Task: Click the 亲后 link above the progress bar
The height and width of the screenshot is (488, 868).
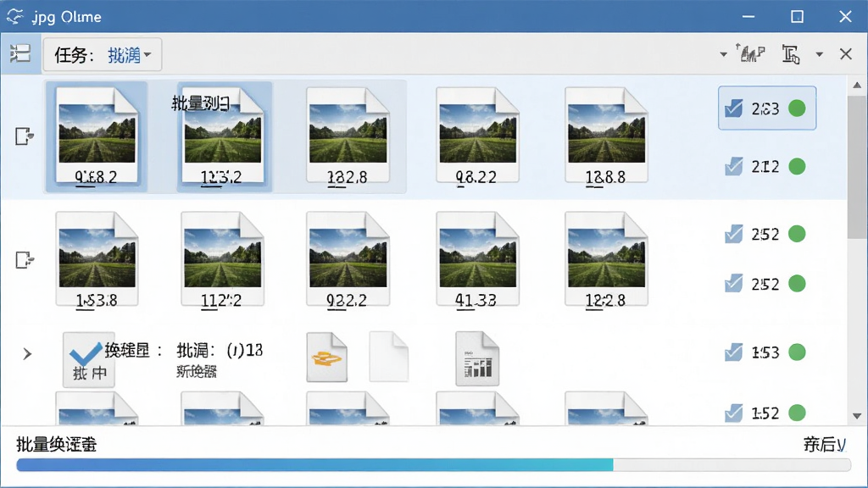Action: click(825, 444)
